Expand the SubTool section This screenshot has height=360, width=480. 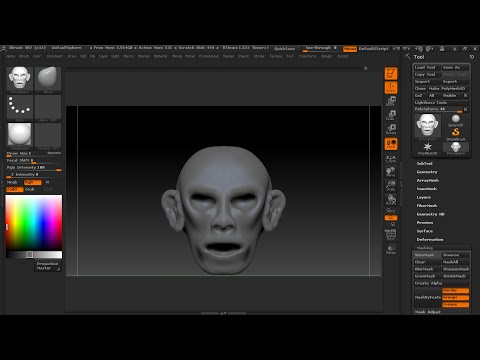point(425,163)
